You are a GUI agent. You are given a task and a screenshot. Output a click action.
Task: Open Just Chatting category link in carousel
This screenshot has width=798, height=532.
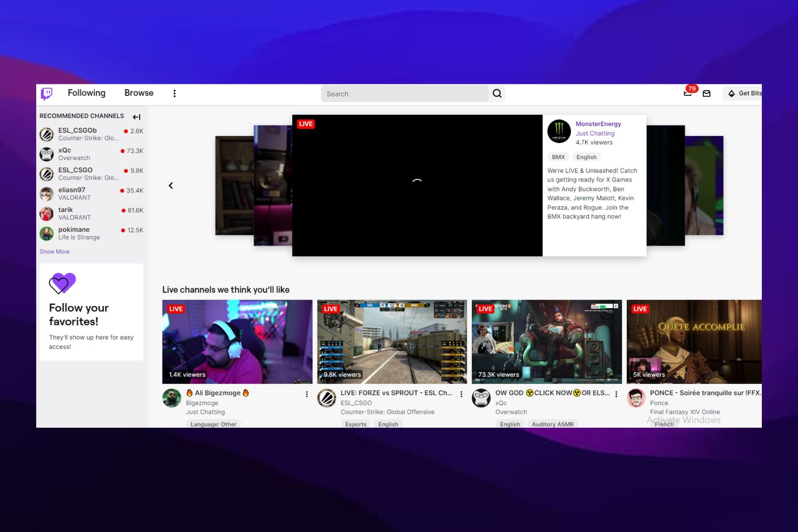(x=595, y=133)
